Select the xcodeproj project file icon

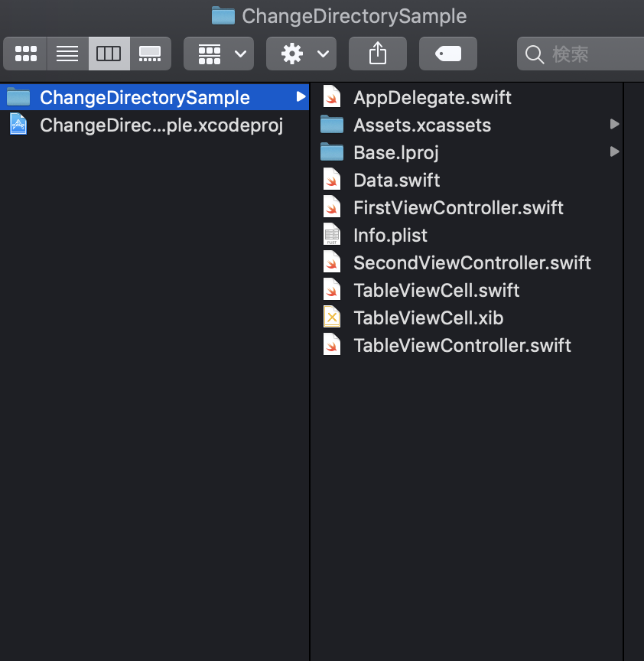(x=18, y=125)
